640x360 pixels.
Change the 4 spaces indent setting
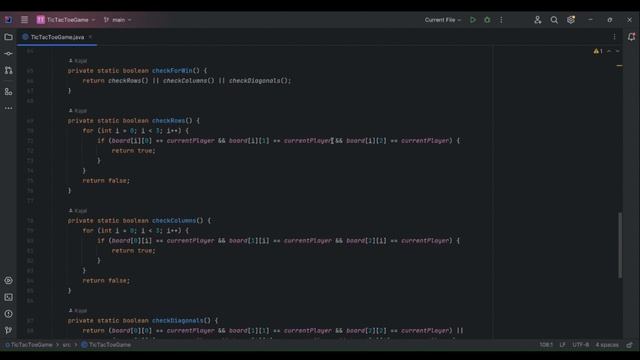607,345
